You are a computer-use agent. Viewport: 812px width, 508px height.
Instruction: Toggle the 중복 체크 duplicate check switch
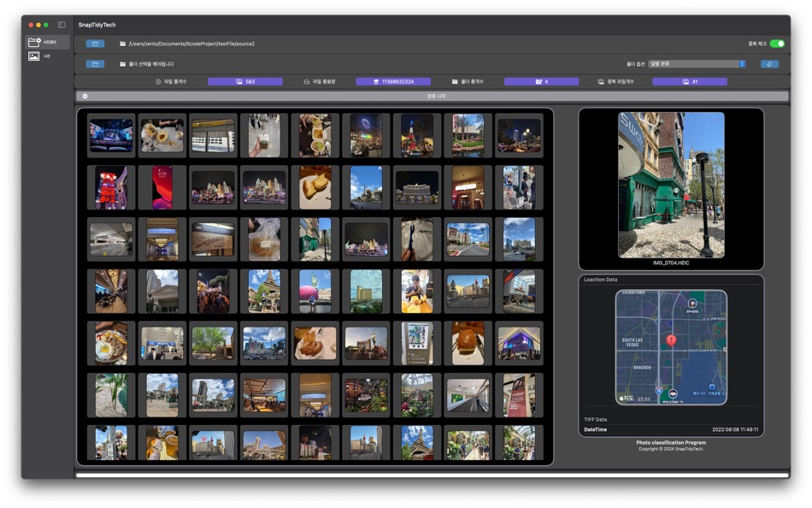777,44
